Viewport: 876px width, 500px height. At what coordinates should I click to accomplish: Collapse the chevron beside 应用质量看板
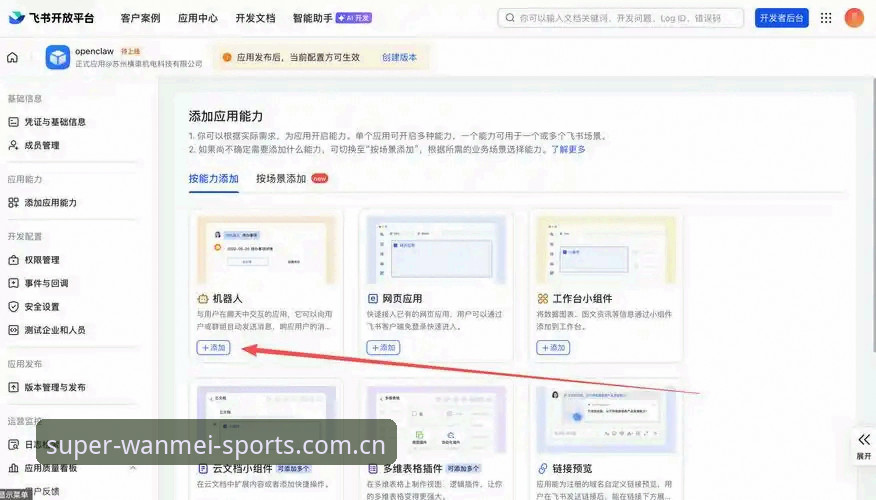[x=132, y=468]
